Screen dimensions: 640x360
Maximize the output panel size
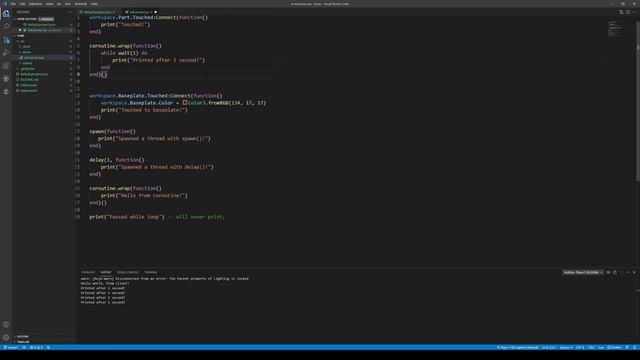pyautogui.click(x=627, y=272)
